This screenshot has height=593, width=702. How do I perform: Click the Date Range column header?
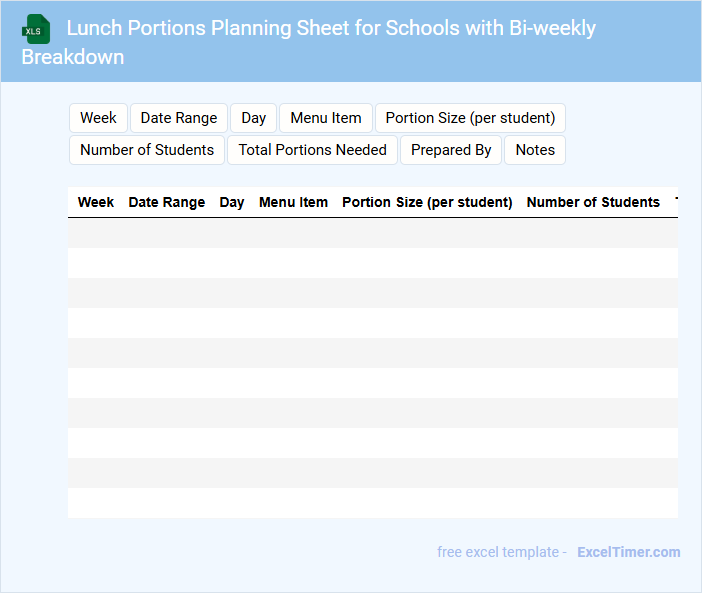[167, 202]
